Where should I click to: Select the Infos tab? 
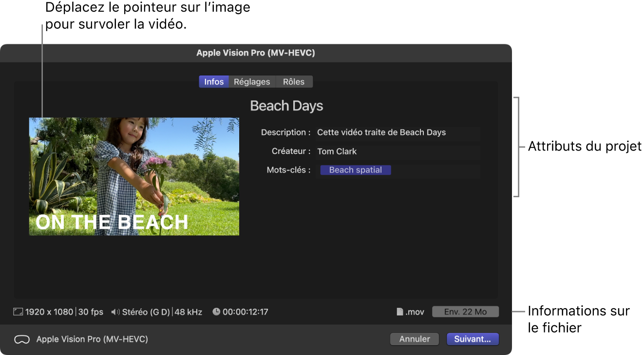click(213, 81)
